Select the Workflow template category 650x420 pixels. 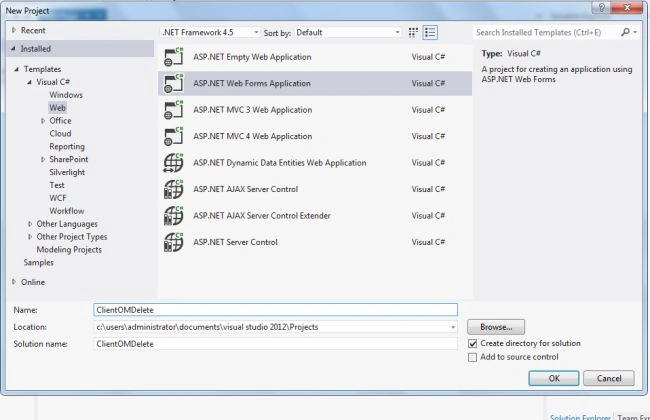pos(66,211)
